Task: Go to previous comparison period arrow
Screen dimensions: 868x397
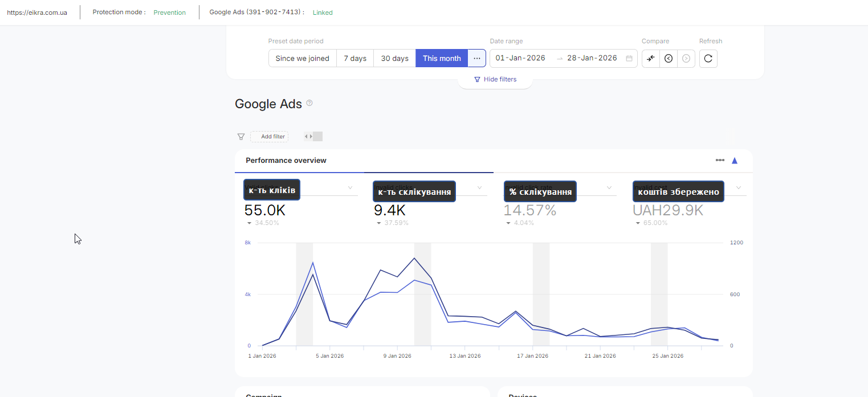Action: 669,59
